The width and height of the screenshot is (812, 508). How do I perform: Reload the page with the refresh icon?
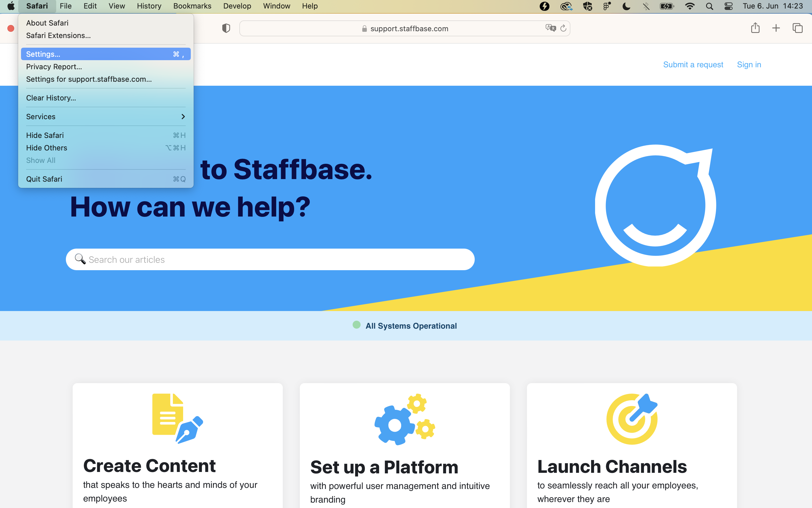coord(564,28)
